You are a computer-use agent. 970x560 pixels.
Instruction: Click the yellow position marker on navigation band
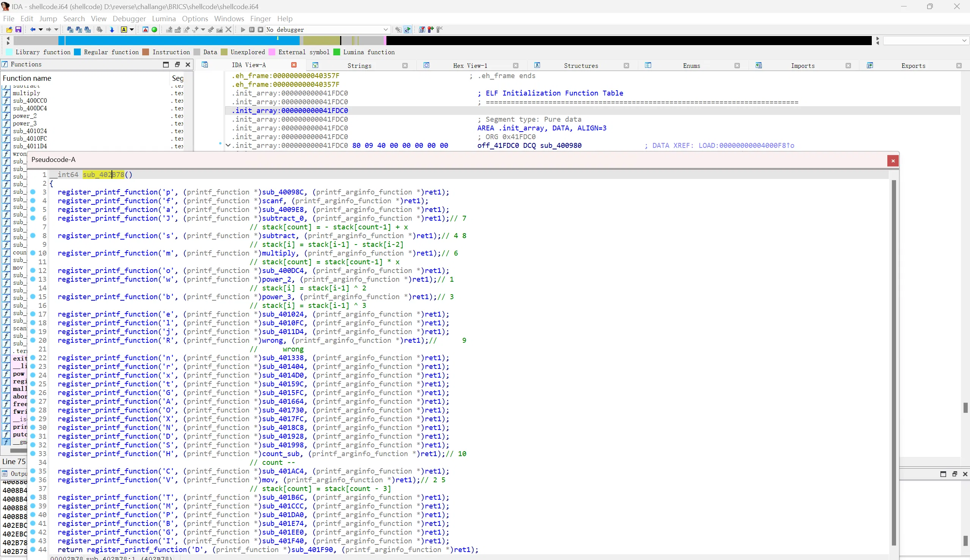tap(278, 38)
